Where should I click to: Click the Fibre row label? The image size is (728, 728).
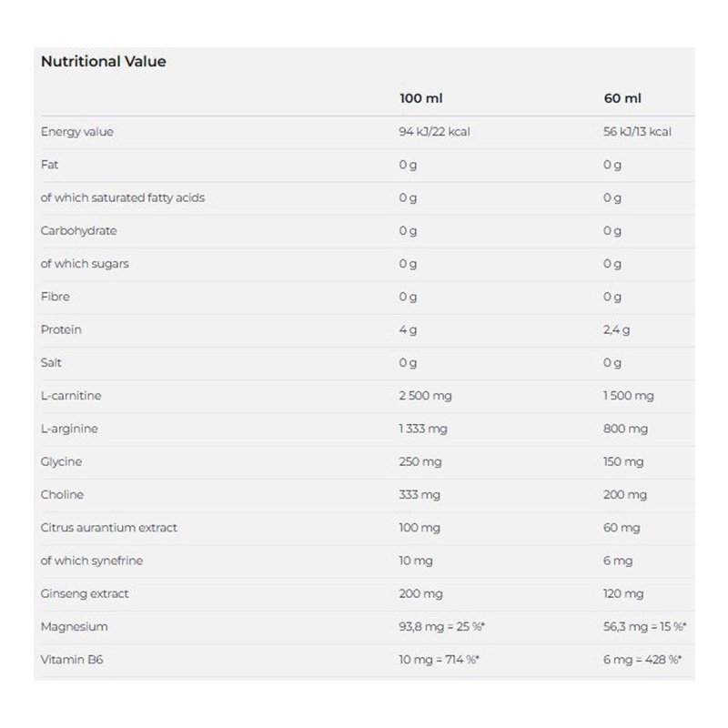[x=56, y=297]
